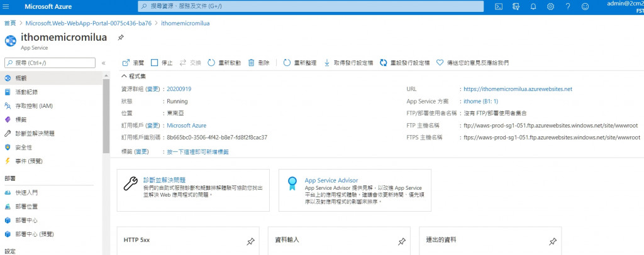
Task: Show notifications bell
Action: pos(533,6)
